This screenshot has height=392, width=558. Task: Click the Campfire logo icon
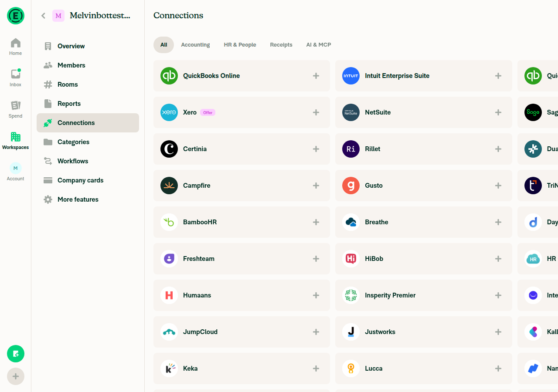tap(169, 186)
